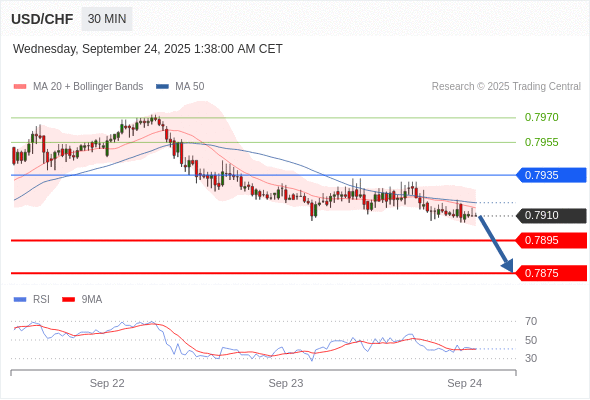Click the 0.7955 resistance level label
The height and width of the screenshot is (400, 590).
point(541,142)
